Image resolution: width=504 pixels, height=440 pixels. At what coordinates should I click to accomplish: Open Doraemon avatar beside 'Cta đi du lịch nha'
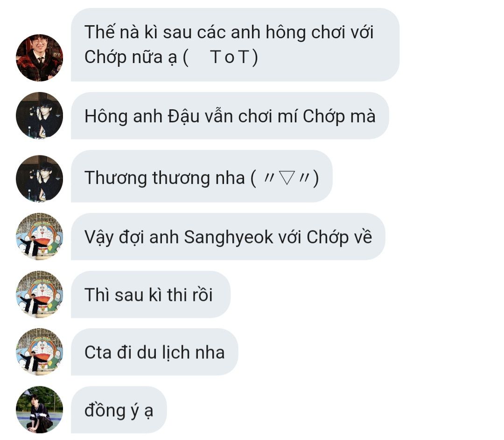point(39,352)
